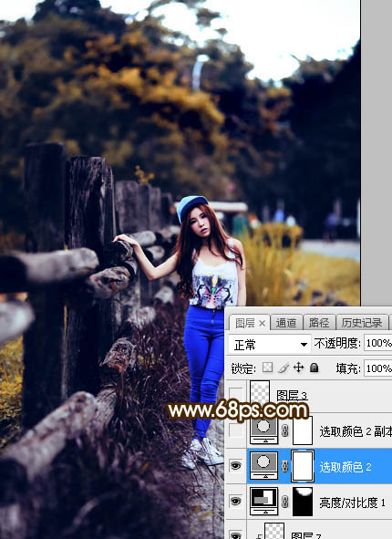Select the 图层 7 thumbnail
Image resolution: width=392 pixels, height=539 pixels.
pos(274,531)
